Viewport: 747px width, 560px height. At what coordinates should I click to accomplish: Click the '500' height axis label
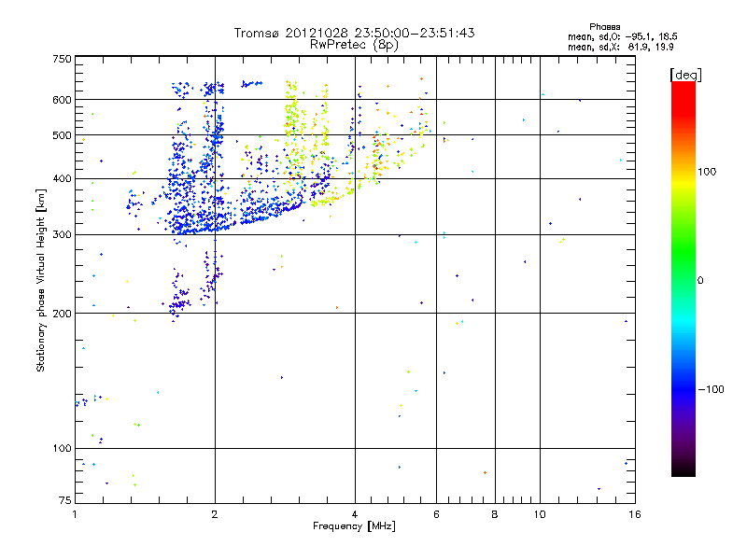(63, 135)
